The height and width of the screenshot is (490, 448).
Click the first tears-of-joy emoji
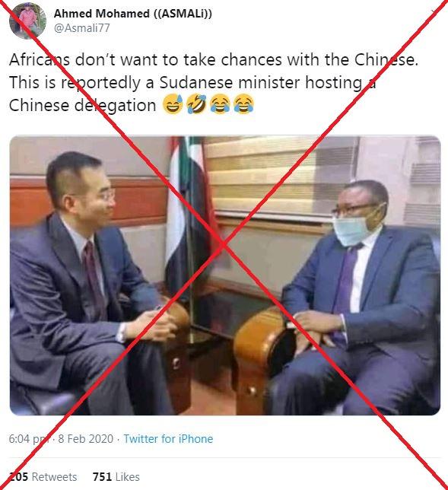tap(220, 104)
